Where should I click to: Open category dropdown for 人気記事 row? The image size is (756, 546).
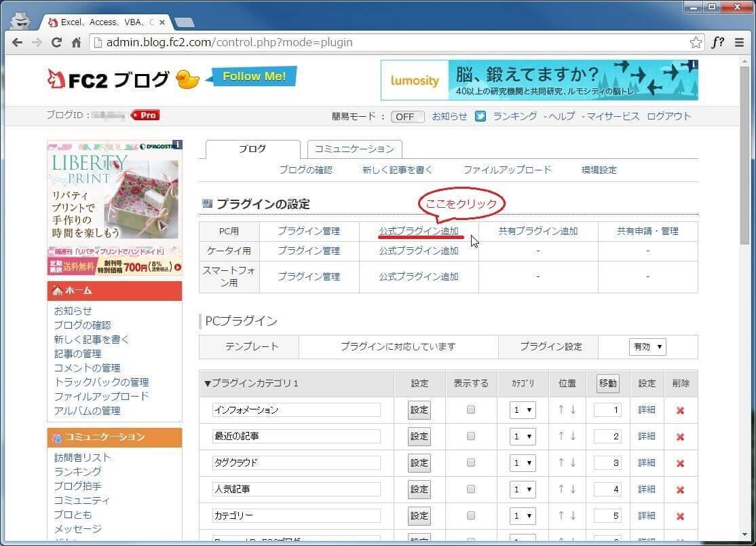(523, 489)
